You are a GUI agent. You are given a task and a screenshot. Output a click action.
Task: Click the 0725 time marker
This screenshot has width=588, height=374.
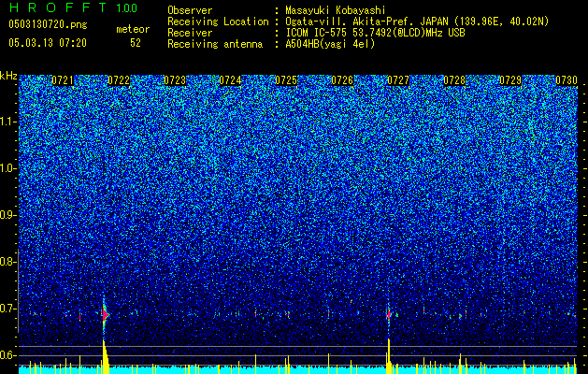[286, 80]
